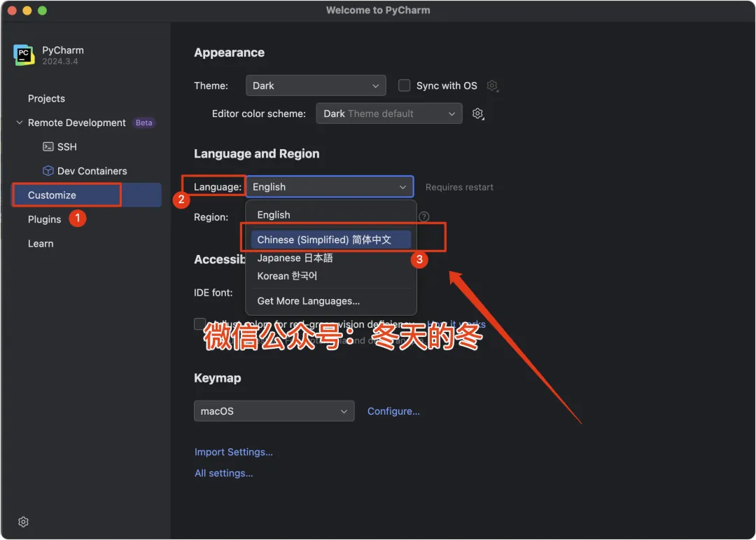
Task: Select Remote Development in the sidebar
Action: (x=77, y=123)
